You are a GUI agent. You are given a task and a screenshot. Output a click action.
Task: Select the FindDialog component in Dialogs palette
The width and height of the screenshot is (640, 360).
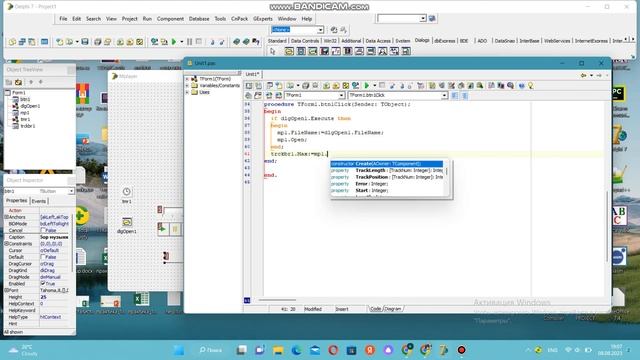pos(382,51)
